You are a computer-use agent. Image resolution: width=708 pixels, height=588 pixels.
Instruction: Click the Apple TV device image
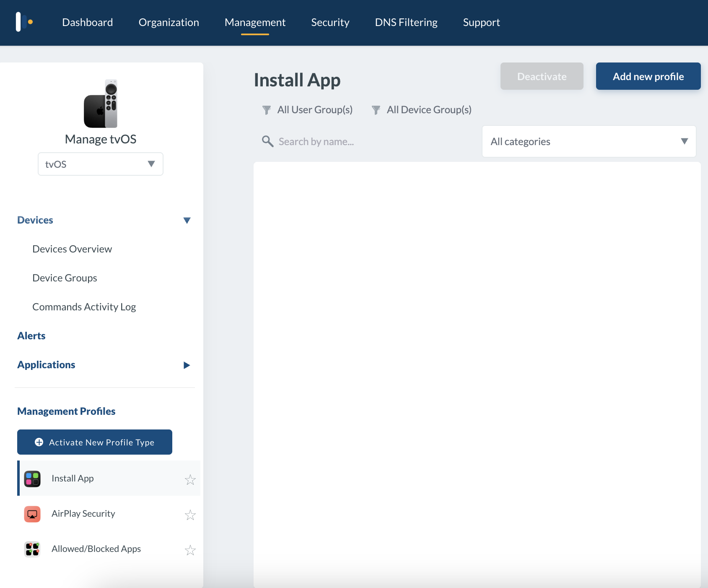point(101,104)
